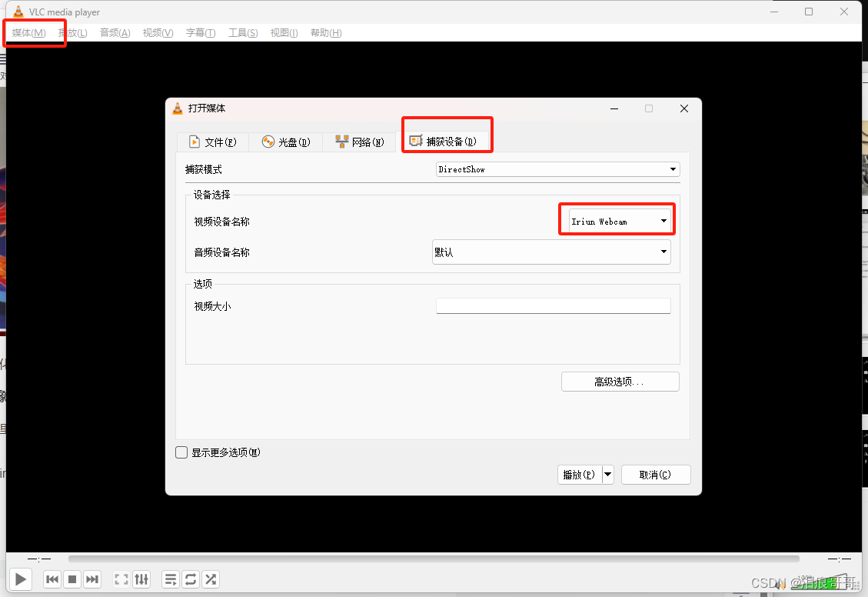Expand the 捕获模式 DirectShow dropdown
Image resolution: width=868 pixels, height=597 pixels.
coord(558,169)
